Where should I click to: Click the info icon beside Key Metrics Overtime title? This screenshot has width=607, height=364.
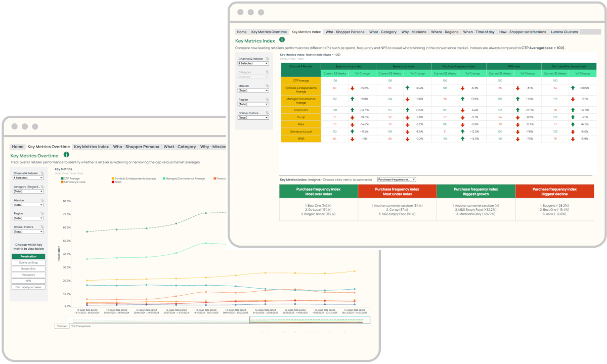[66, 155]
